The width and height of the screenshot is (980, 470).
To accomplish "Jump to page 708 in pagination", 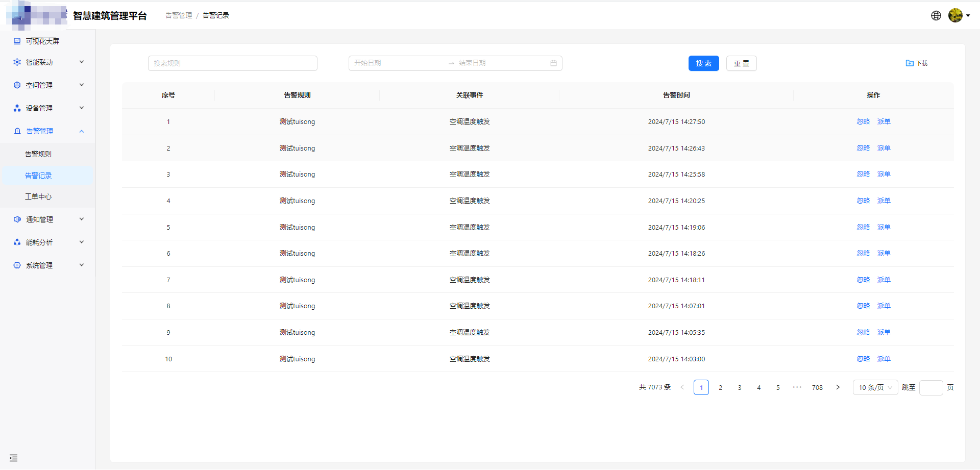I will (817, 387).
